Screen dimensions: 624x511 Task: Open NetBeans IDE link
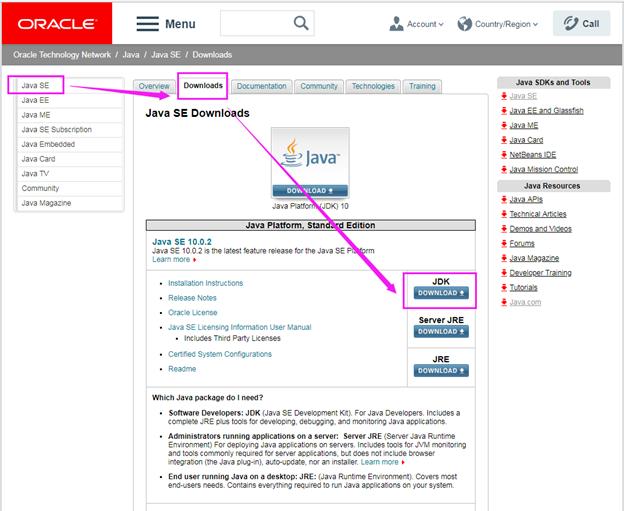click(x=533, y=155)
